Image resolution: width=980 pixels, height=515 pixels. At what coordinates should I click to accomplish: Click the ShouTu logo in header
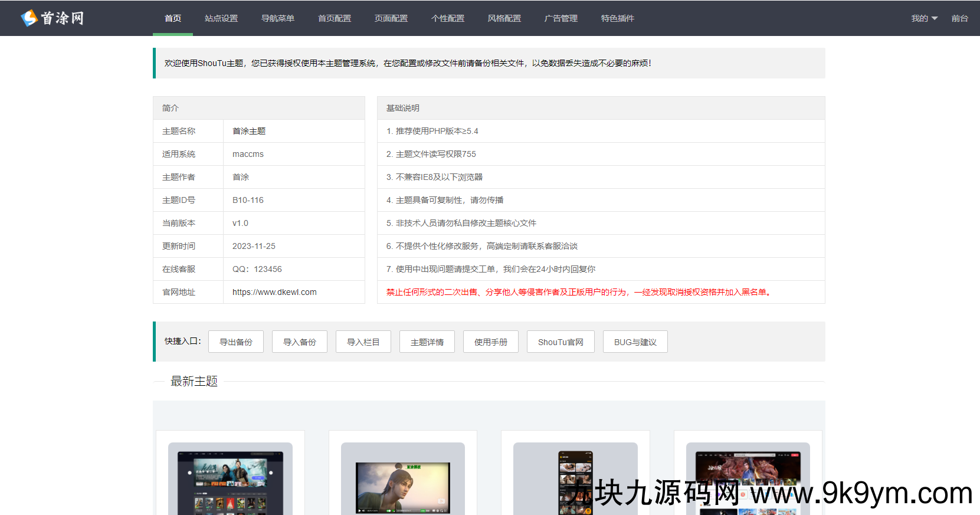click(x=53, y=18)
